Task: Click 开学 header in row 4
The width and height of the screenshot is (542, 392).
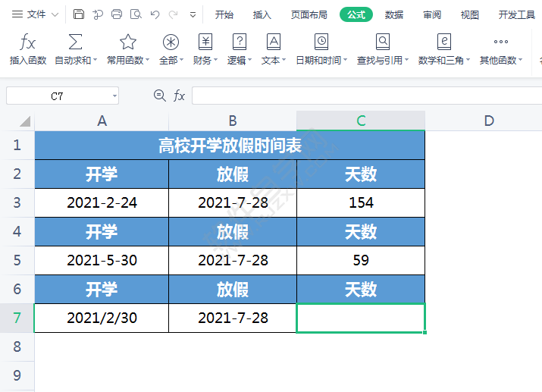Action: 102,231
